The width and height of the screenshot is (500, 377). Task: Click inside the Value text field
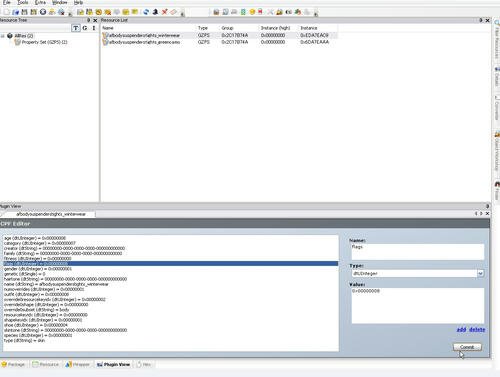[417, 305]
